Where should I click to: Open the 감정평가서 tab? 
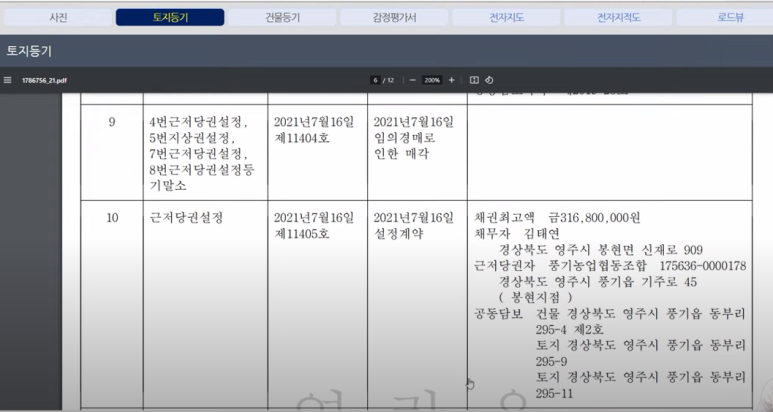(394, 17)
